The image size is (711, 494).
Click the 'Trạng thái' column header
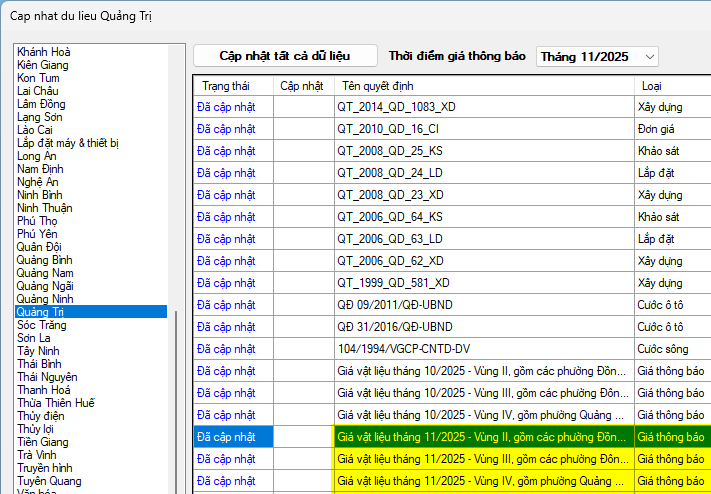[x=224, y=86]
